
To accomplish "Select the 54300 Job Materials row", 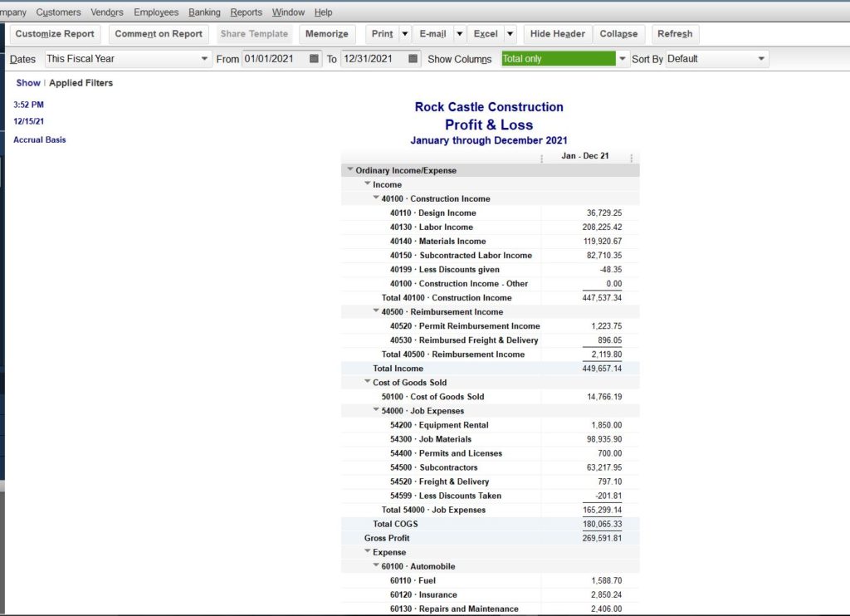I will pyautogui.click(x=490, y=439).
